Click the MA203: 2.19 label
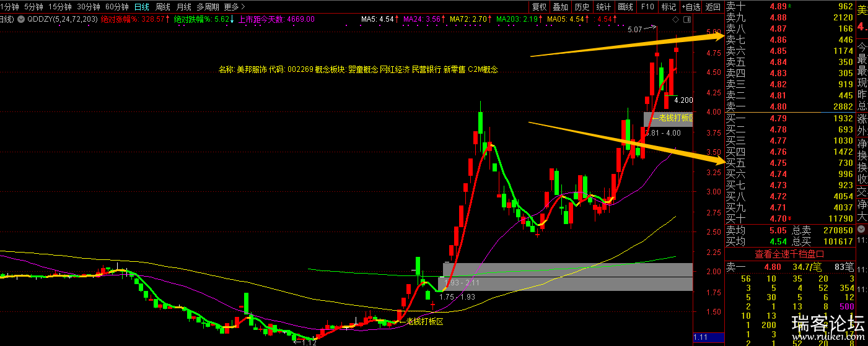868x346 pixels. click(x=518, y=19)
